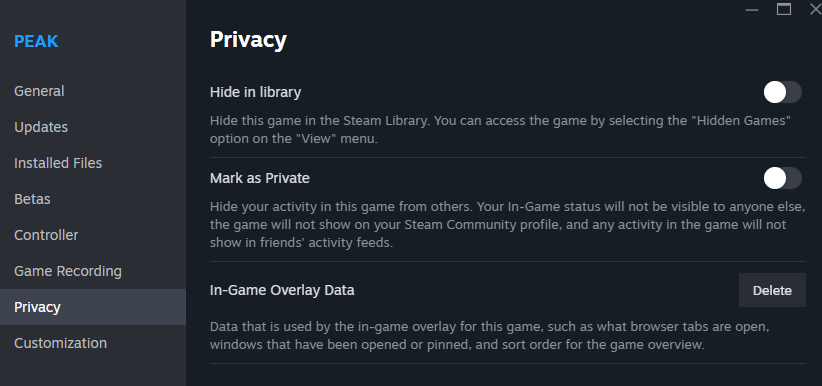Click the PEAK game title
Viewport: 822px width, 386px height.
(x=36, y=41)
